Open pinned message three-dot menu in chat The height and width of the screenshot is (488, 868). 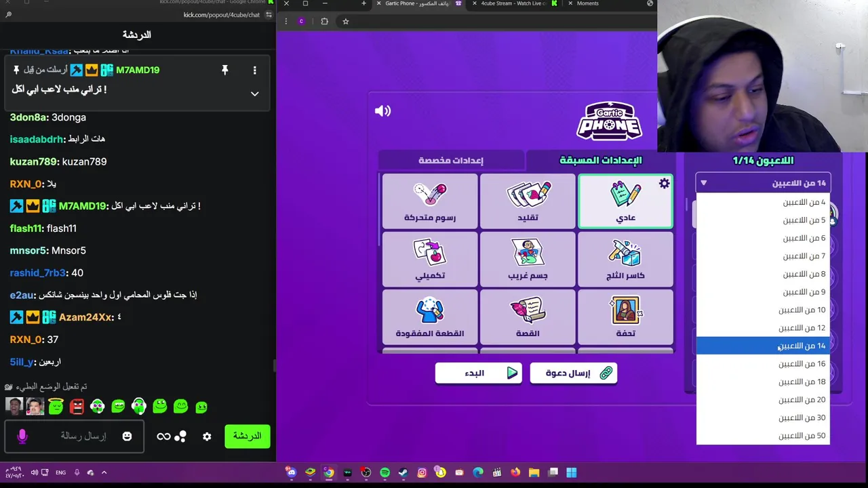coord(255,70)
